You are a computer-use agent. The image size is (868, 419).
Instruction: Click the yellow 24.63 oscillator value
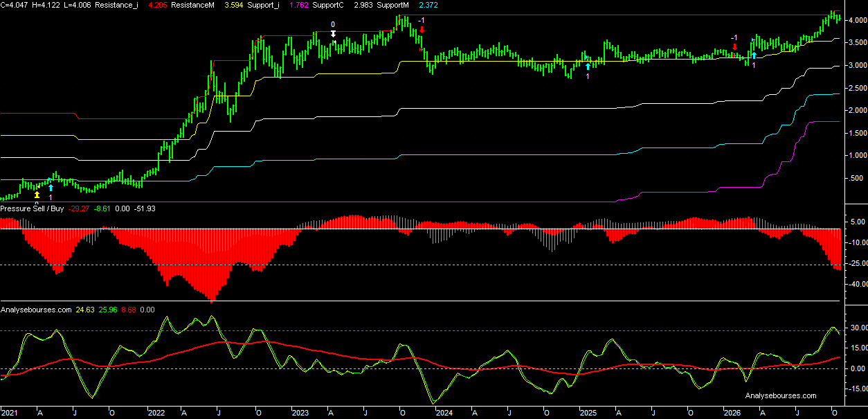click(x=85, y=310)
